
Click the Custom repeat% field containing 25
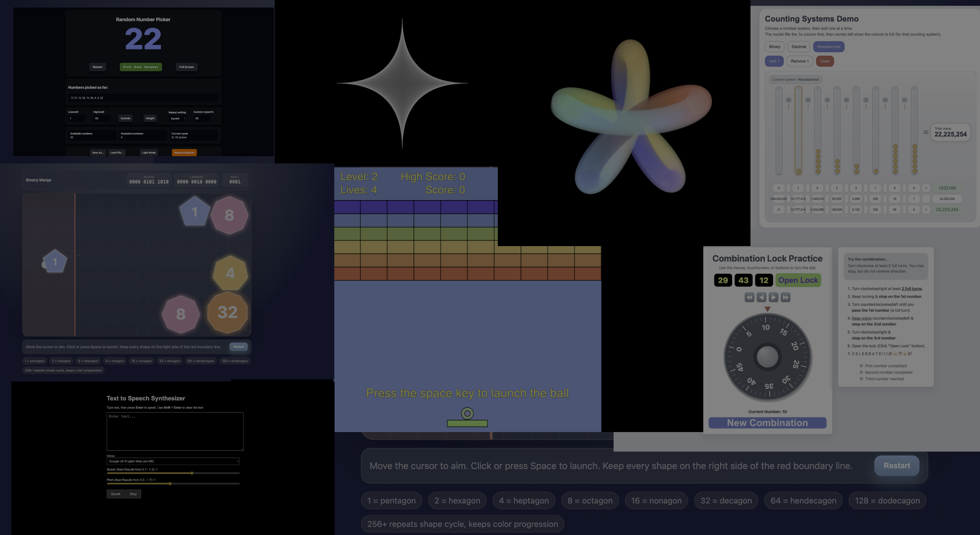(202, 118)
